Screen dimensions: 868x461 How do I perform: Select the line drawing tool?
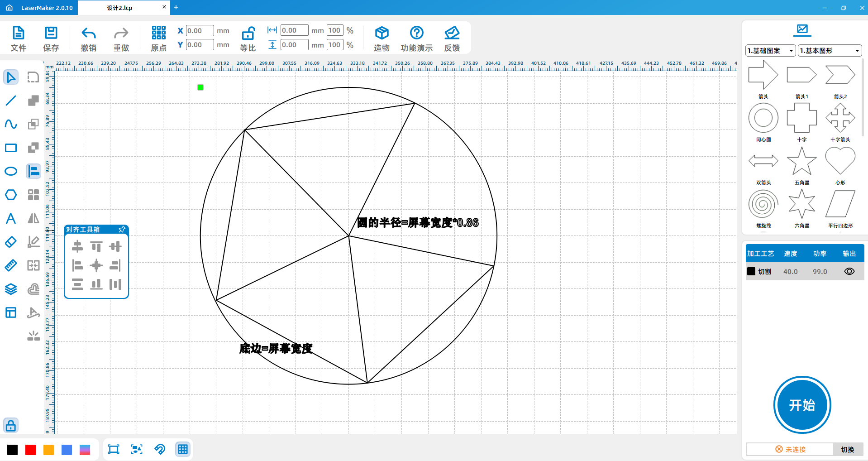pyautogui.click(x=11, y=101)
